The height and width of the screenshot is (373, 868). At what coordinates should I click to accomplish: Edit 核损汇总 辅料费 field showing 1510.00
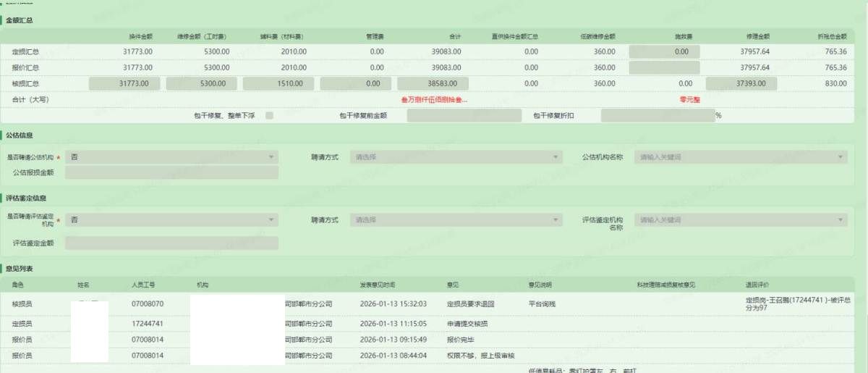(277, 83)
